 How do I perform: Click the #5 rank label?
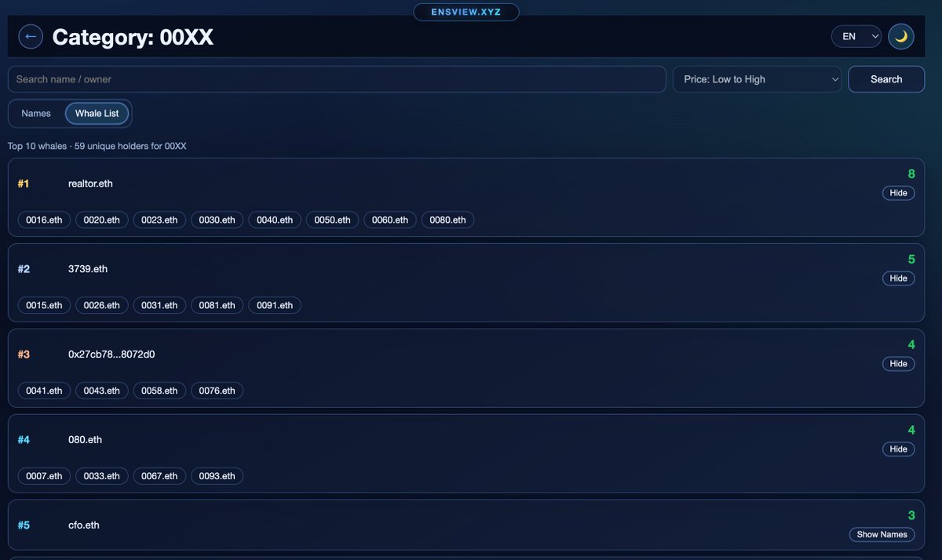click(x=24, y=525)
